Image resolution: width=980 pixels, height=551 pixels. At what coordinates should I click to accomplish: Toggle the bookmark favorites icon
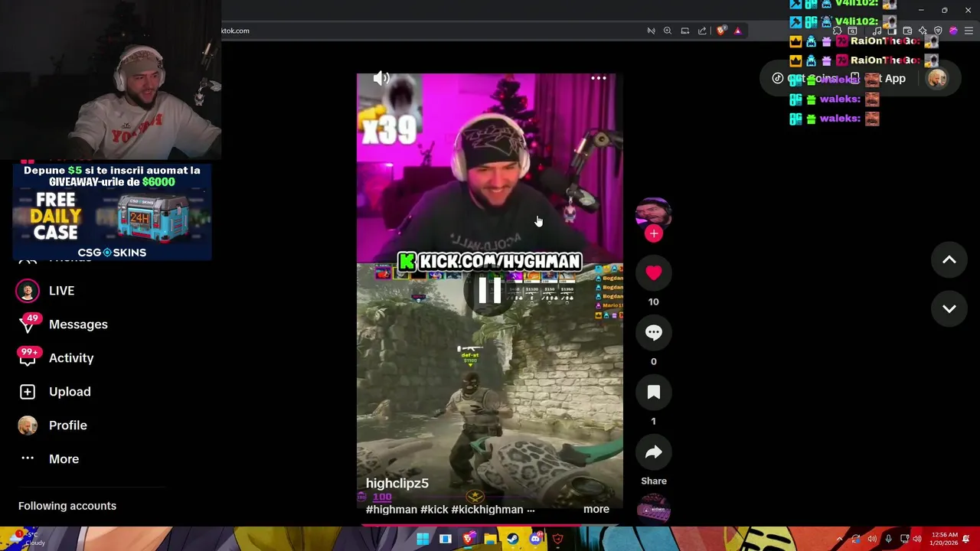653,392
